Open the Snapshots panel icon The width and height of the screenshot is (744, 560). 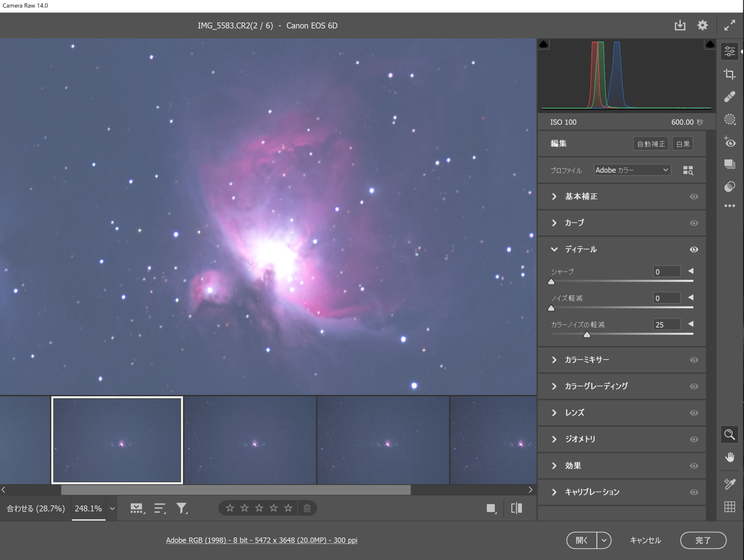(729, 164)
